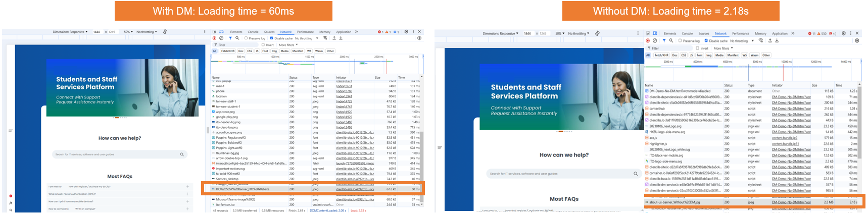The width and height of the screenshot is (868, 214).
Task: Rotate device orientation in left responsive toolbar
Action: pyautogui.click(x=164, y=31)
